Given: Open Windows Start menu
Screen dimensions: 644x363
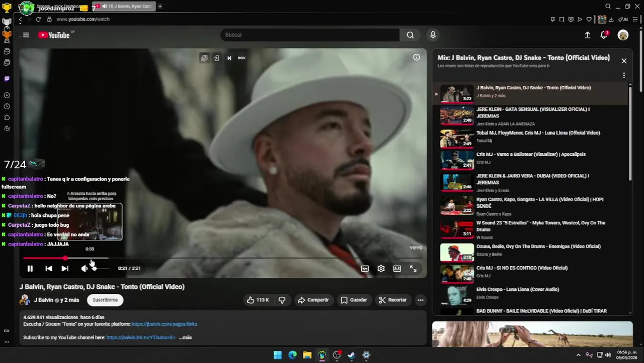Looking at the screenshot, I should (278, 355).
